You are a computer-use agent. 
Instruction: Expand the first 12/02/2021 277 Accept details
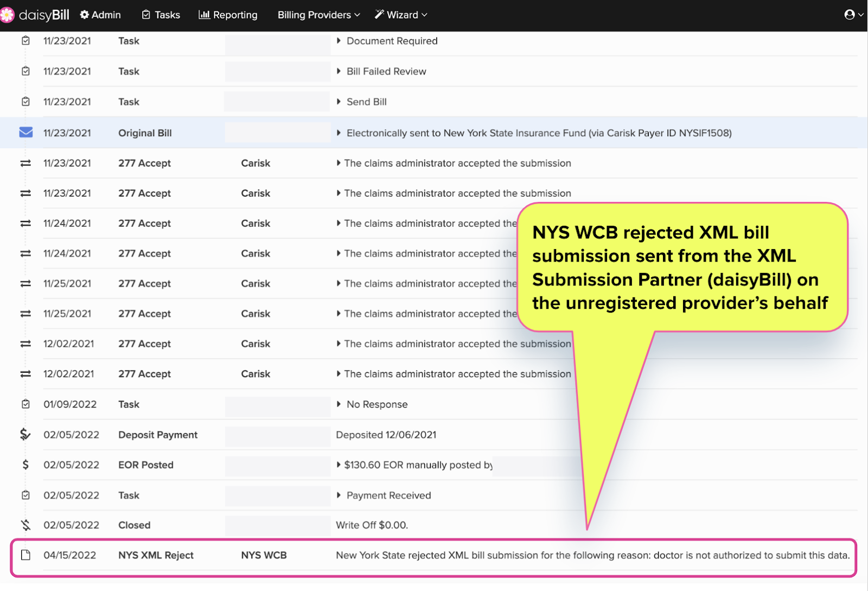339,344
